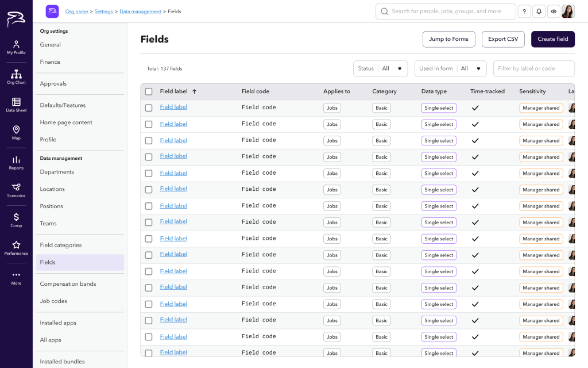Open the Map view icon
Viewport: 588px width, 368px height.
16,132
